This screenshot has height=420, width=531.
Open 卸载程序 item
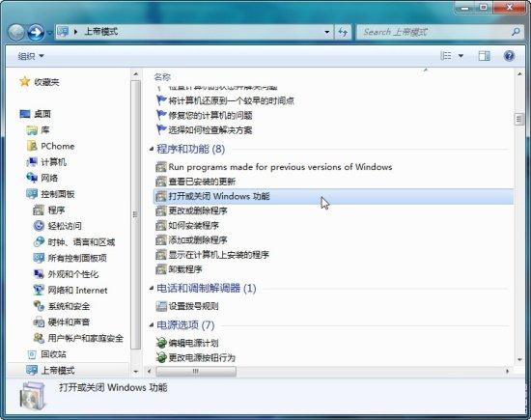tap(185, 269)
